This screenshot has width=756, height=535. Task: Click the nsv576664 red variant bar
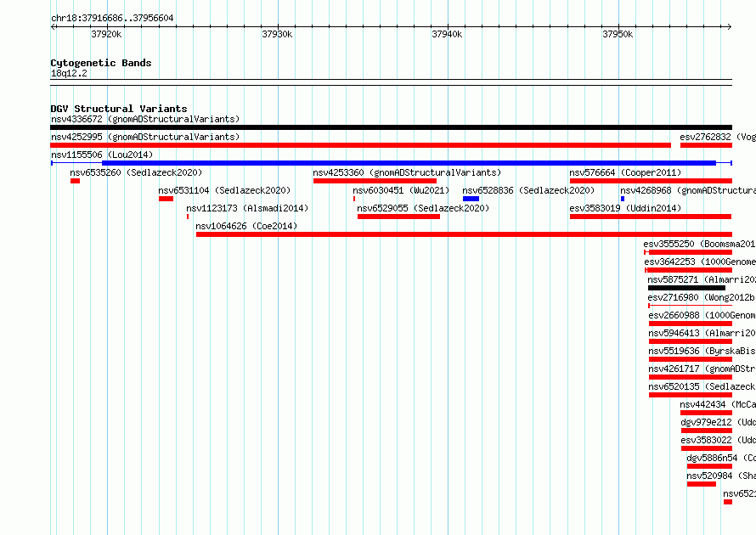click(x=651, y=181)
